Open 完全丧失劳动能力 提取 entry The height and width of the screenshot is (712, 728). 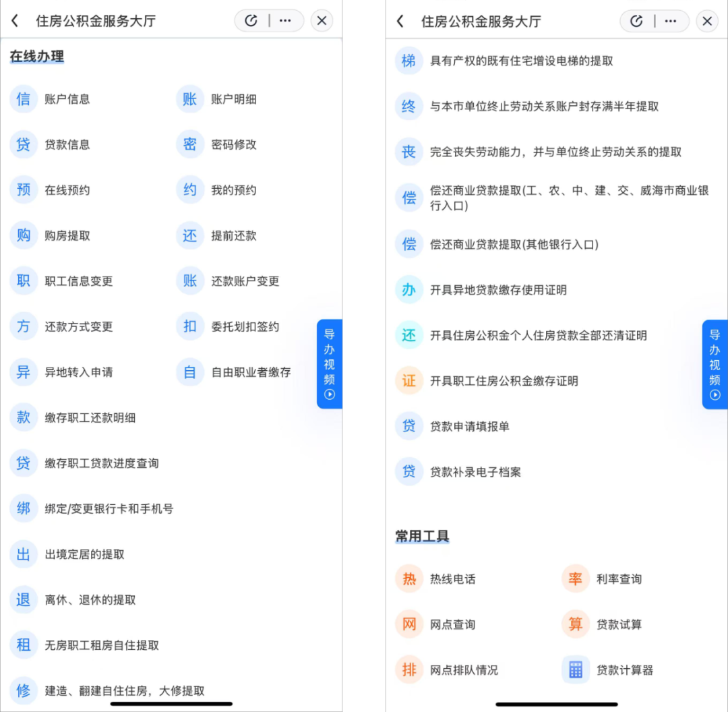click(x=555, y=152)
